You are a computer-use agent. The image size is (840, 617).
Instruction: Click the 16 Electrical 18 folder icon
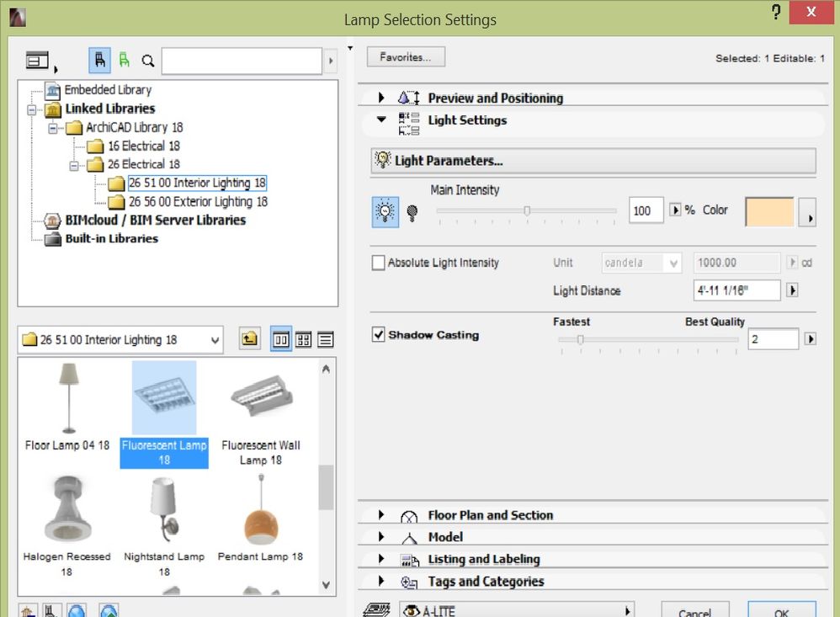(x=95, y=146)
